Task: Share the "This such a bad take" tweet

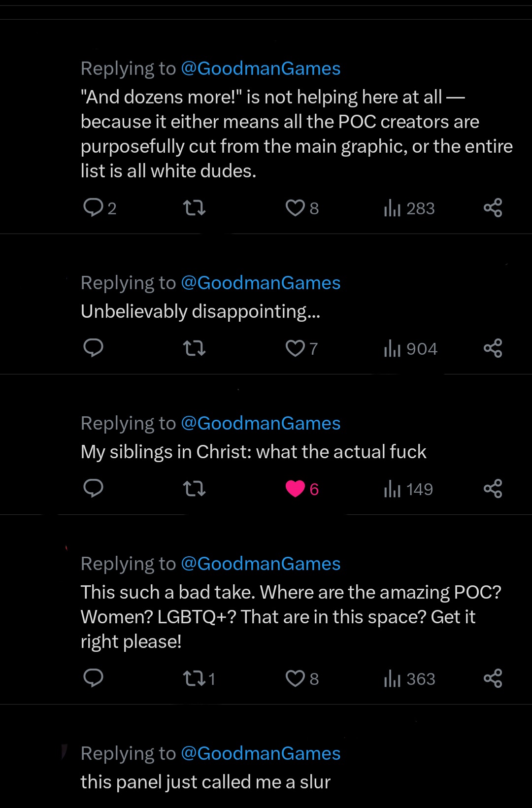Action: click(x=493, y=678)
